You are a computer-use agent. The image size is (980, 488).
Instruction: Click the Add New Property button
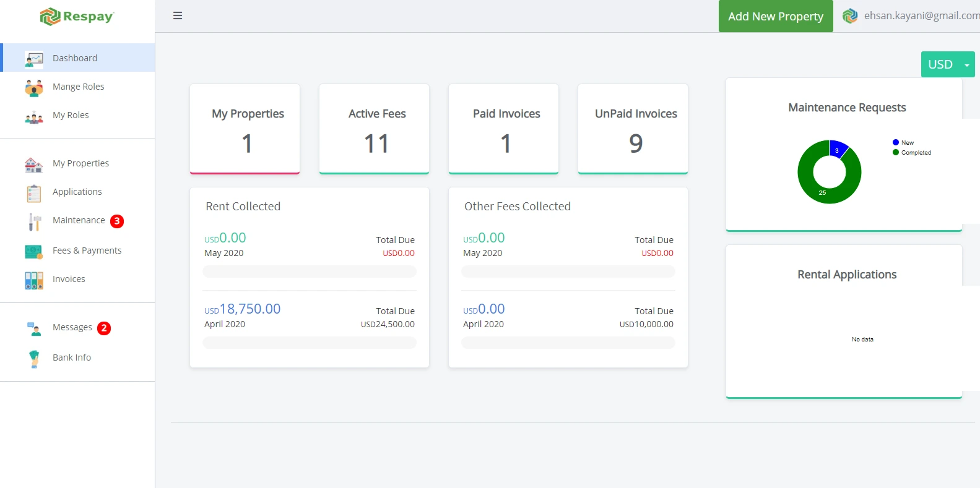(x=776, y=16)
